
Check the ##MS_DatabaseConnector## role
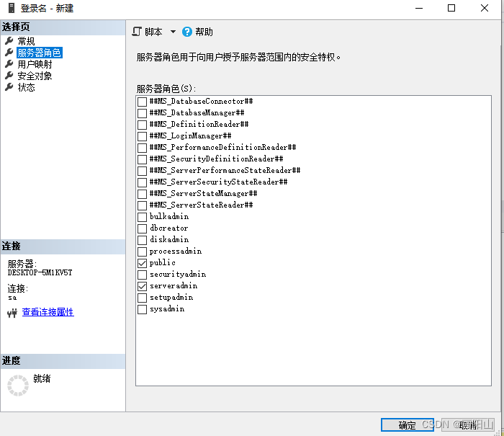(x=142, y=102)
